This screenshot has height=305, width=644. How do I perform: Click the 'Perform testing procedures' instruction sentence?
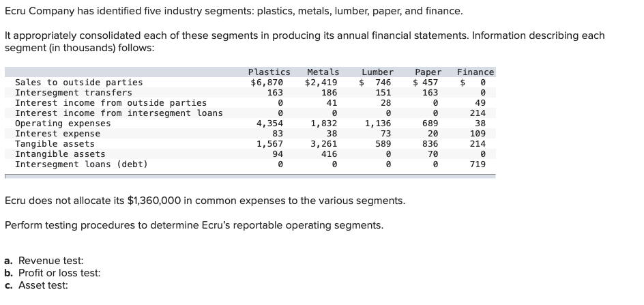pos(194,226)
